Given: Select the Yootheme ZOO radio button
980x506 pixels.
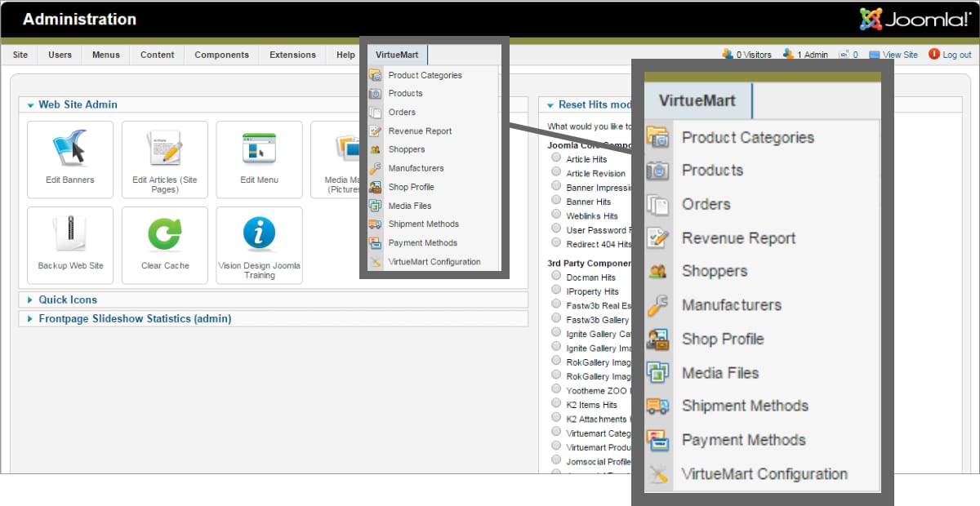Looking at the screenshot, I should [x=556, y=390].
